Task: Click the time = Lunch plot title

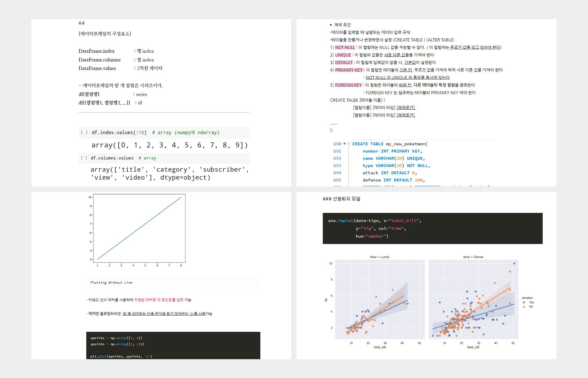Action: [379, 257]
